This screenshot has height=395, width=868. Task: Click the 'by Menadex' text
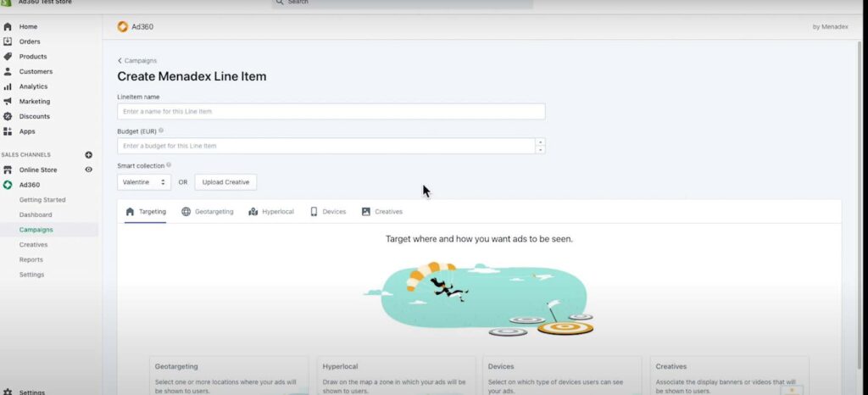(830, 26)
